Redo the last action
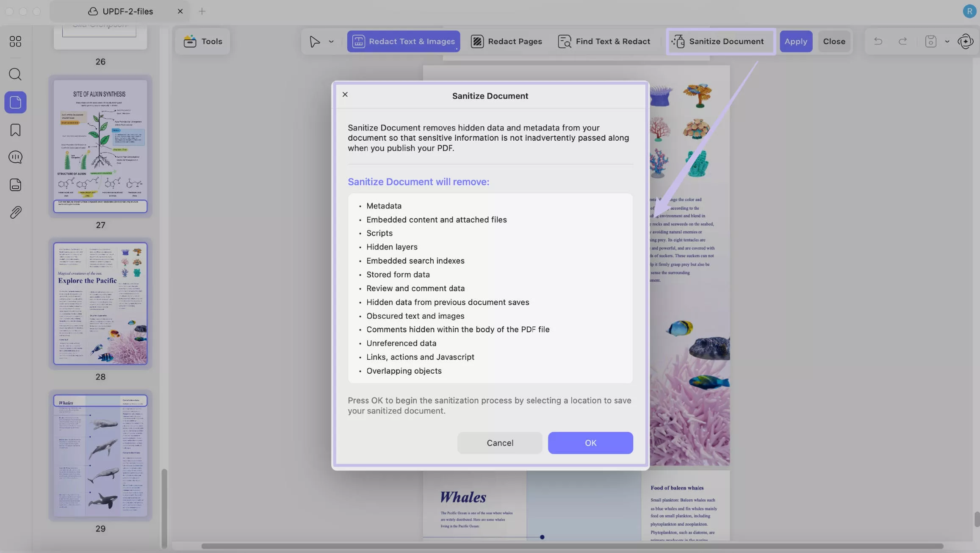The image size is (980, 553). (x=902, y=41)
